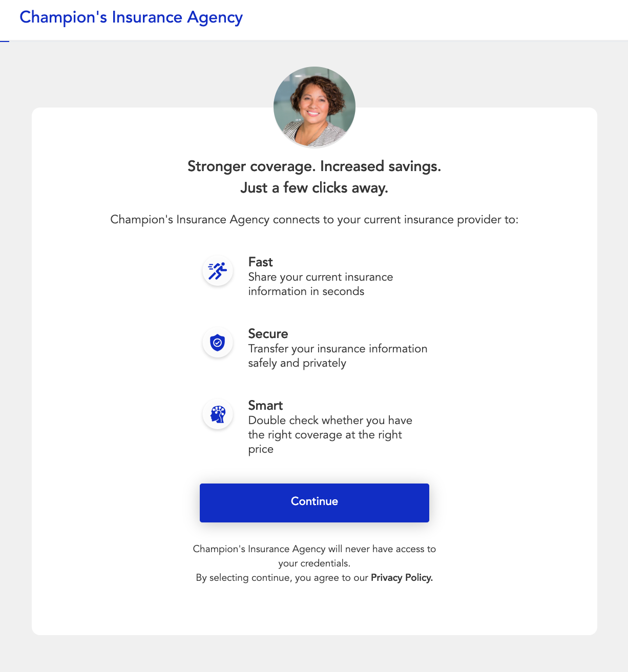Image resolution: width=628 pixels, height=672 pixels.
Task: Click the "Secure" feature heading
Action: pyautogui.click(x=268, y=333)
